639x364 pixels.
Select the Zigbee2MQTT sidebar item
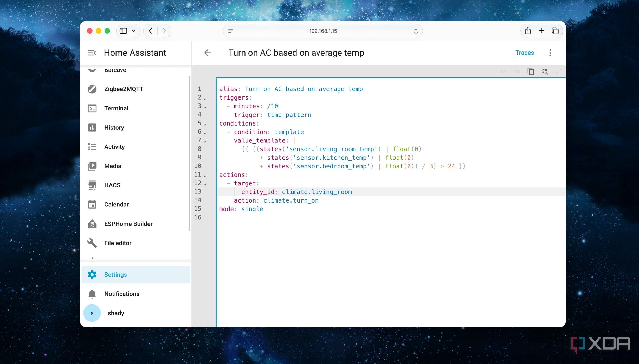[135, 89]
